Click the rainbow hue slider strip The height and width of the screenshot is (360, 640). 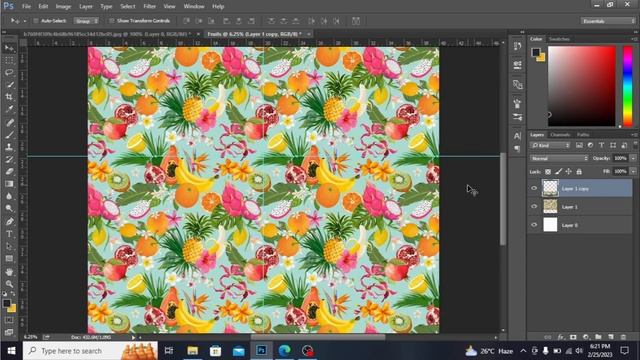point(627,86)
